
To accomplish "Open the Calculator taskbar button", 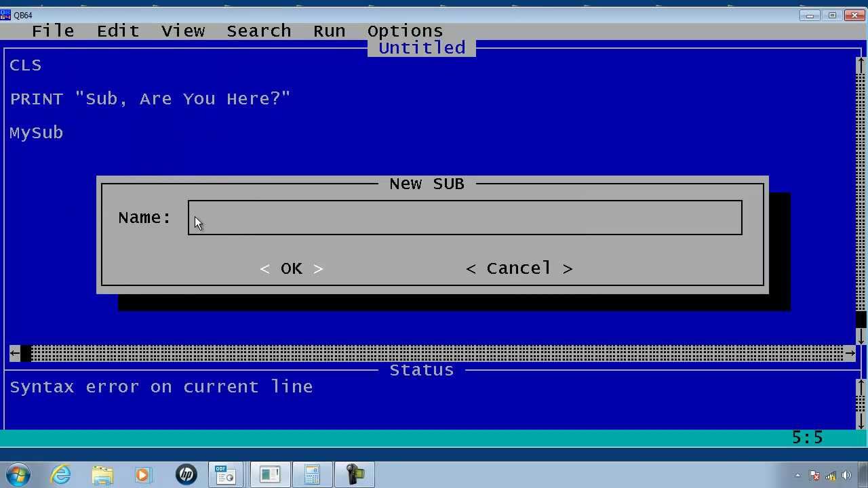I will (x=312, y=474).
